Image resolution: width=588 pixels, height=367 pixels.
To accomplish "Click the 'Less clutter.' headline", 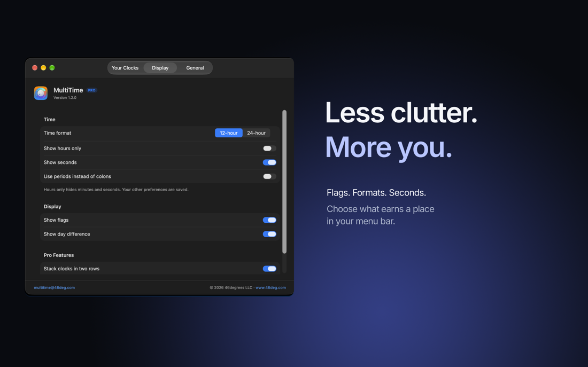I will pos(401,113).
